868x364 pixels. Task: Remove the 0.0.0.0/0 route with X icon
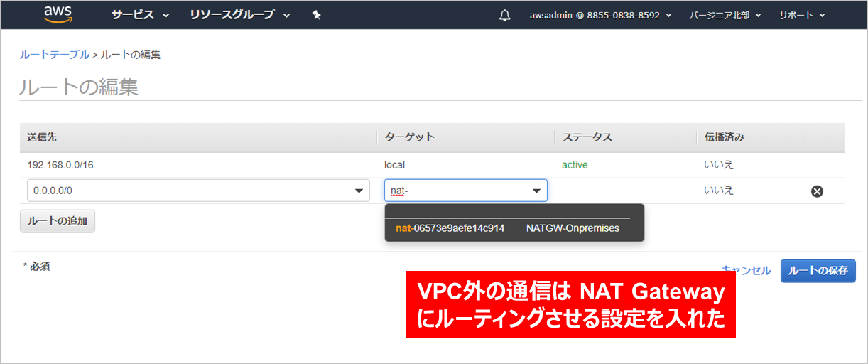[x=817, y=191]
